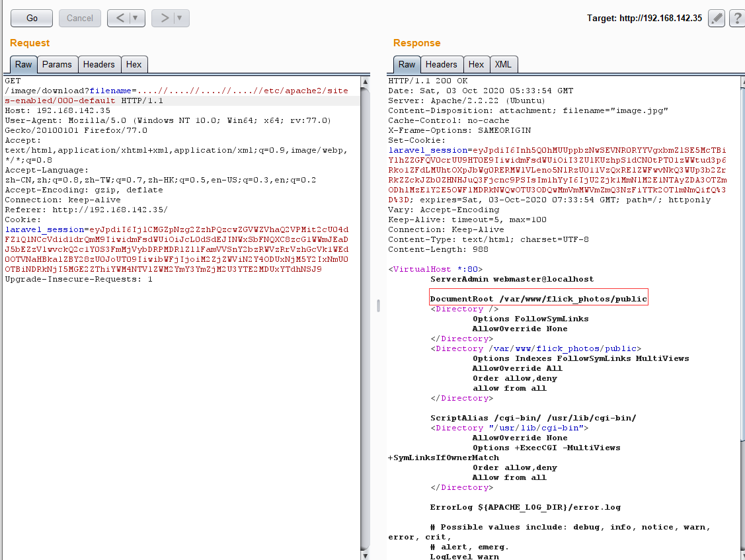Edit target with the pencil icon
745x560 pixels.
coord(717,18)
